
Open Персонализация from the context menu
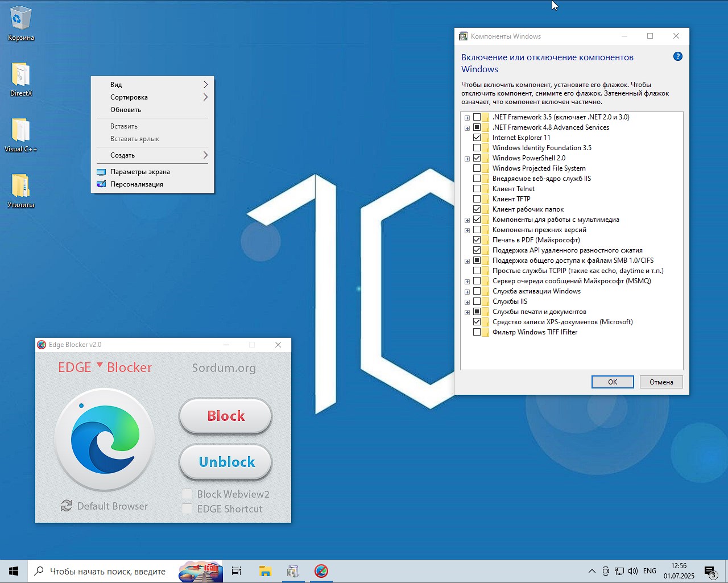tap(136, 184)
